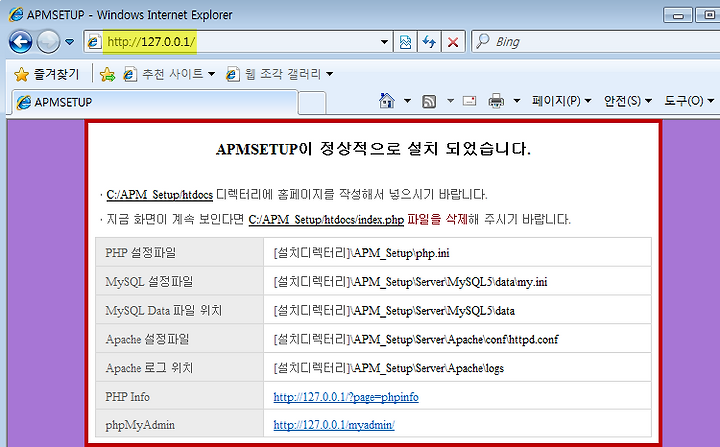Expand the Feeds dropdown arrow
The width and height of the screenshot is (720, 447).
pyautogui.click(x=450, y=101)
